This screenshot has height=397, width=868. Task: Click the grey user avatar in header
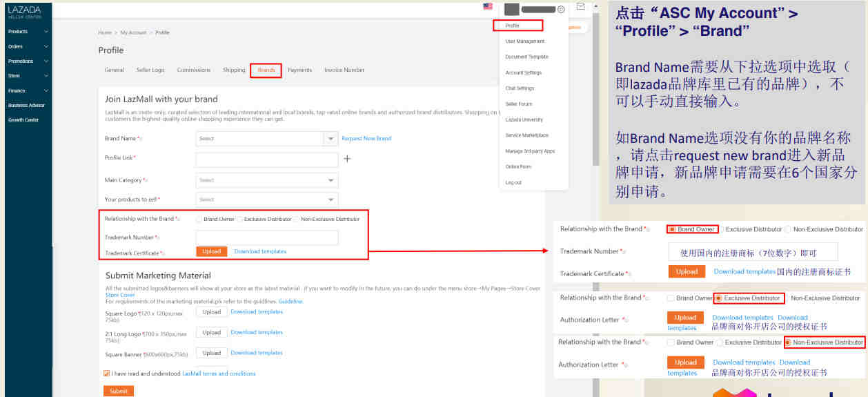(511, 9)
